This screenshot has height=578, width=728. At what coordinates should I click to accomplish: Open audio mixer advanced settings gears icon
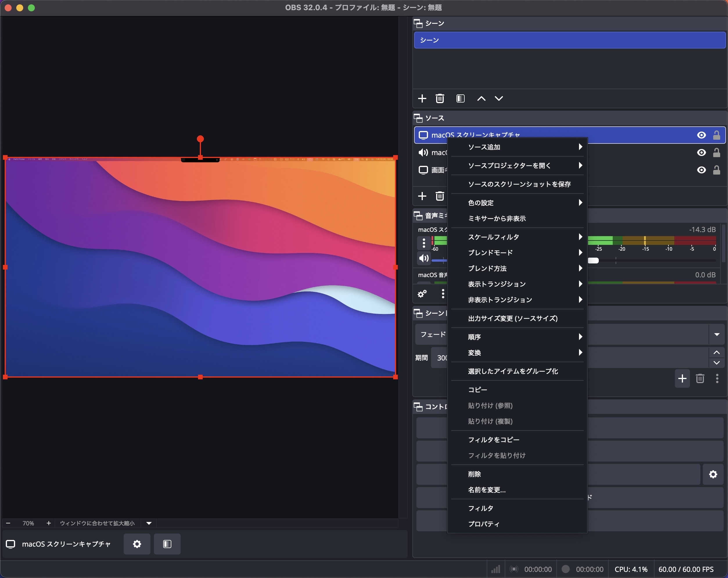pyautogui.click(x=422, y=294)
